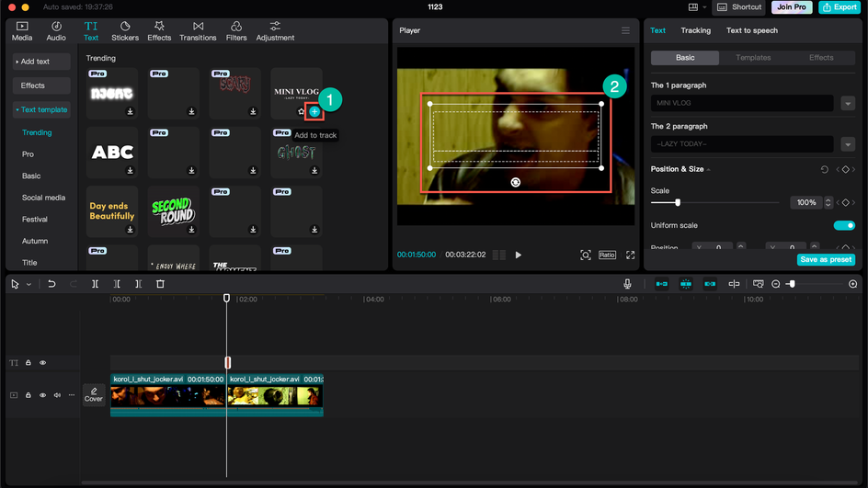
Task: Reset Position & Size settings
Action: click(824, 169)
